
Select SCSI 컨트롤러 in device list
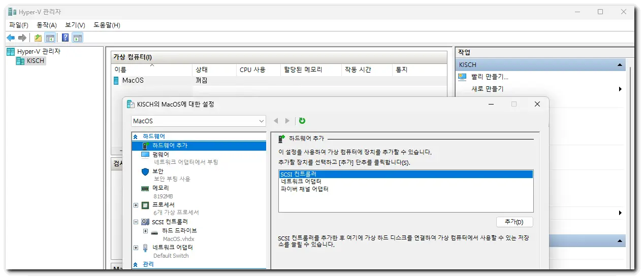coord(405,174)
